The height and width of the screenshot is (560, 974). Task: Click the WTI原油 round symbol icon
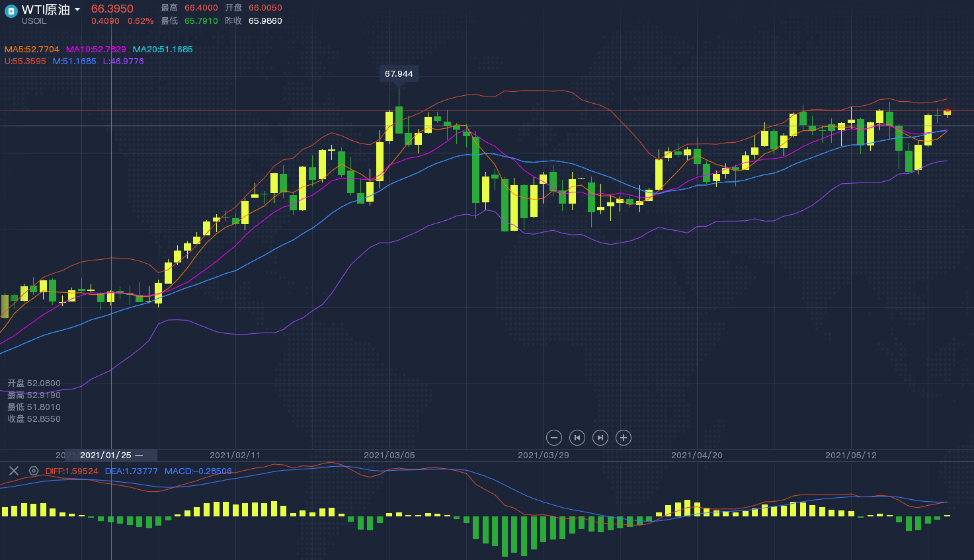click(11, 11)
